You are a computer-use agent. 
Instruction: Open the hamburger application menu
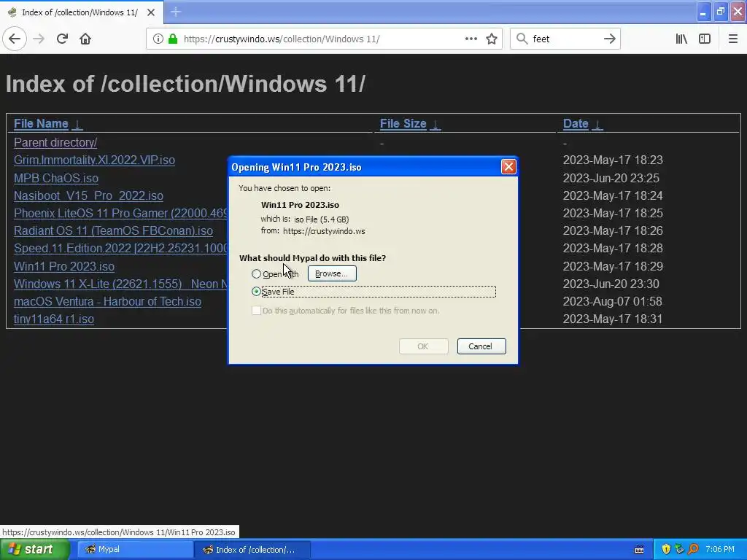(x=733, y=39)
